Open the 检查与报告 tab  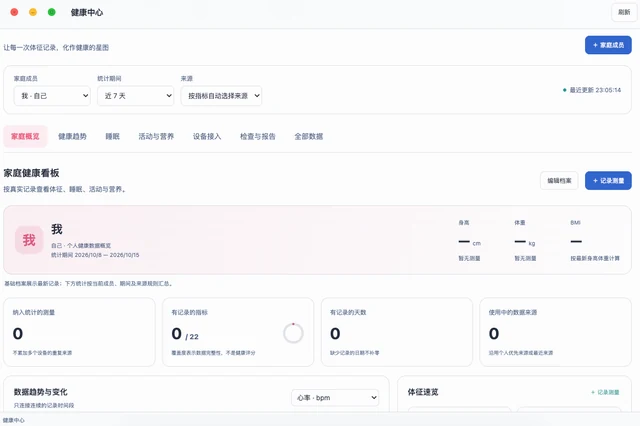258,136
